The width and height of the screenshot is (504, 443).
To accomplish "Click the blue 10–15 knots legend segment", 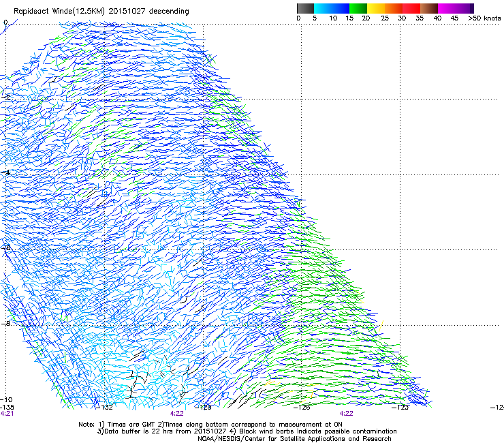I will (x=341, y=8).
